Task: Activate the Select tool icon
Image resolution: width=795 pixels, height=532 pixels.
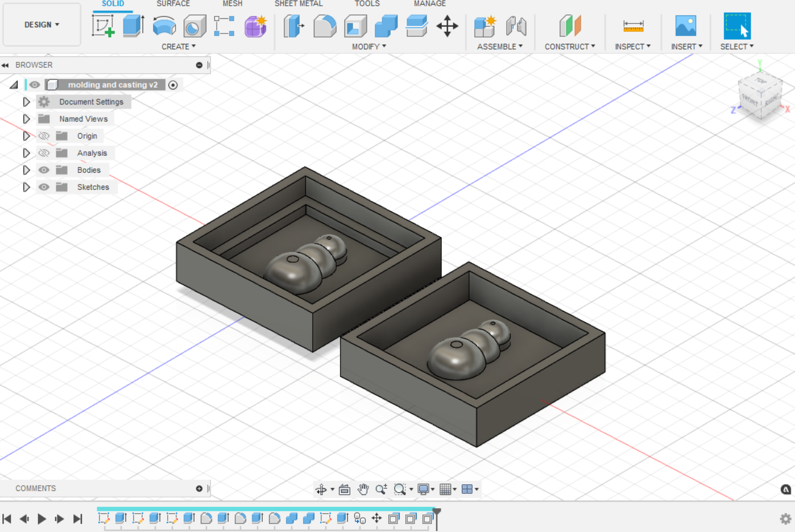Action: tap(737, 26)
